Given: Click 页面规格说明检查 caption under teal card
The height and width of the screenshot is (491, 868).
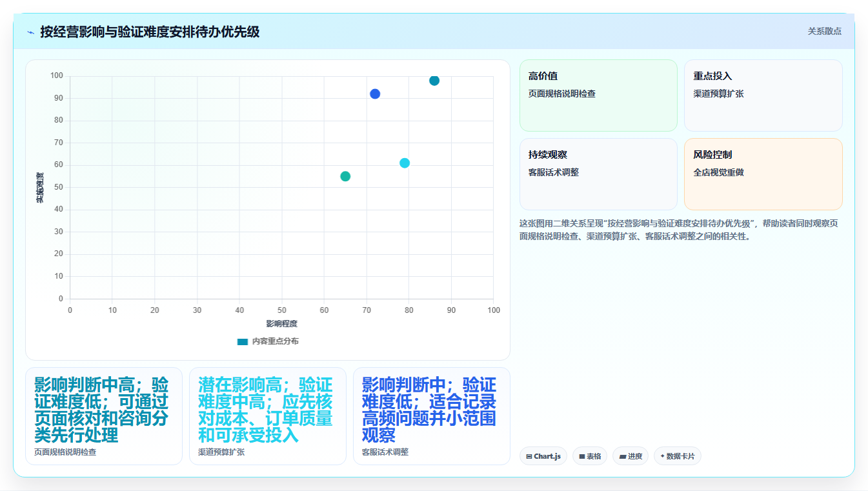Looking at the screenshot, I should click(x=65, y=452).
